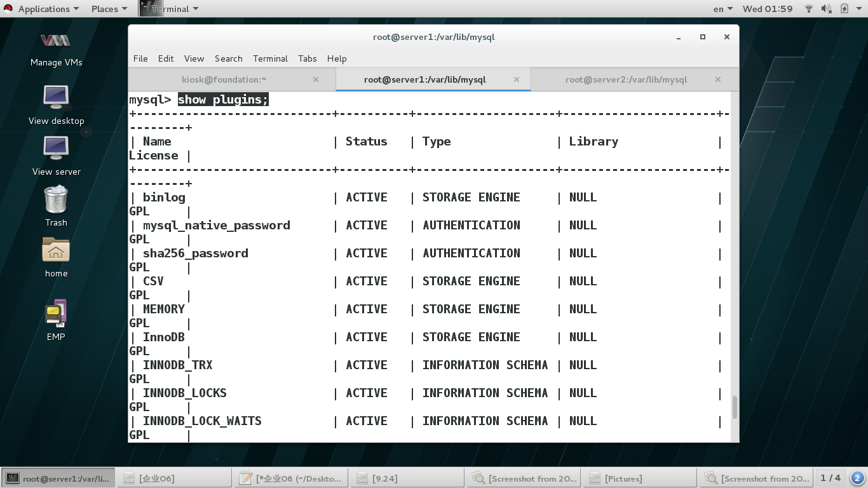
Task: Select the root@server1 taskbar window button
Action: point(58,478)
